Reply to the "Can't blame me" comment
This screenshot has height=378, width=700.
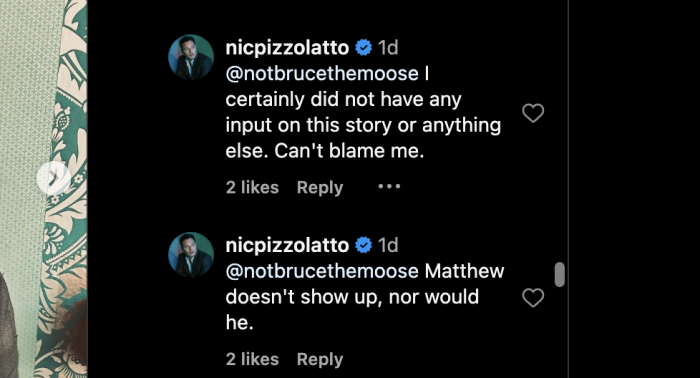(x=320, y=187)
